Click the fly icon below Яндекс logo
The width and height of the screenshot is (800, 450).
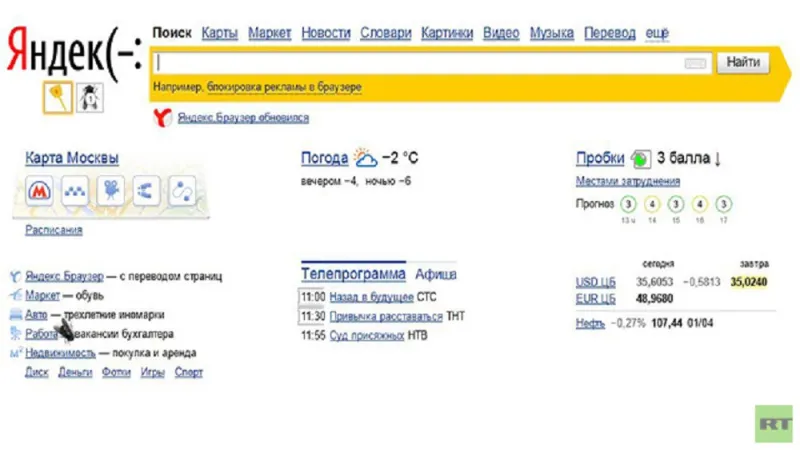click(x=90, y=97)
